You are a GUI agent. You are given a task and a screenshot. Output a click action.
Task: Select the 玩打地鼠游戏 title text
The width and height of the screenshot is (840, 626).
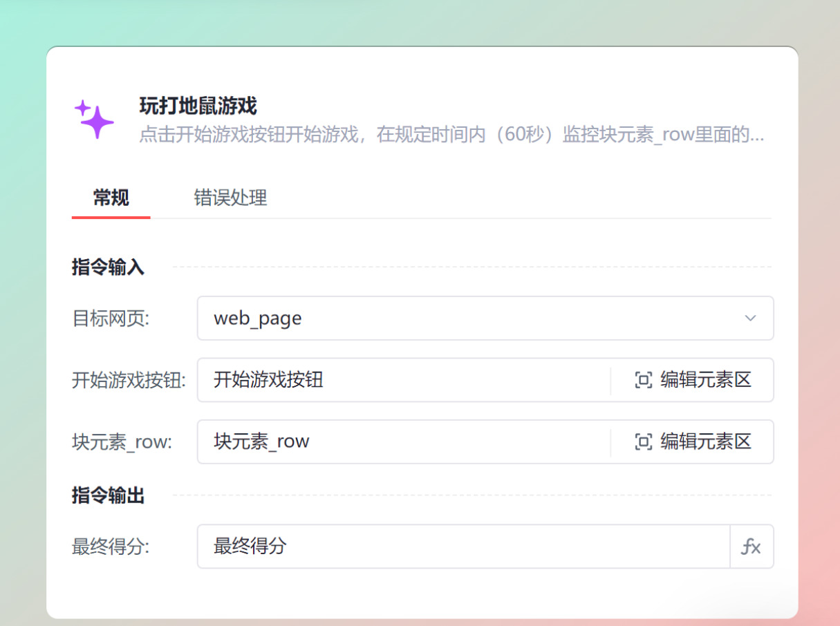(198, 106)
